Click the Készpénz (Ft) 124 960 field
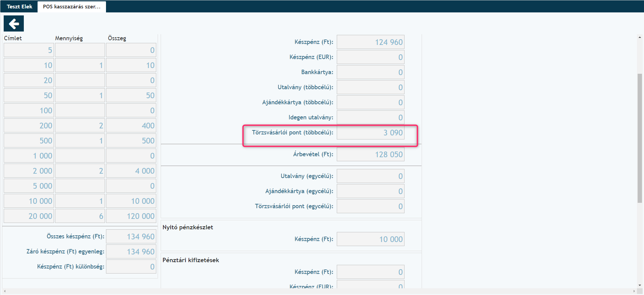 coord(371,42)
